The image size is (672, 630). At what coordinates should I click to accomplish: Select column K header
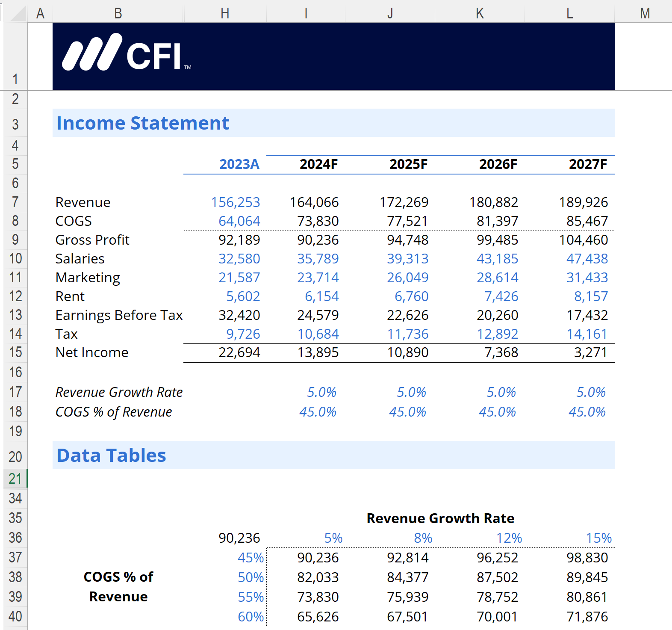480,13
